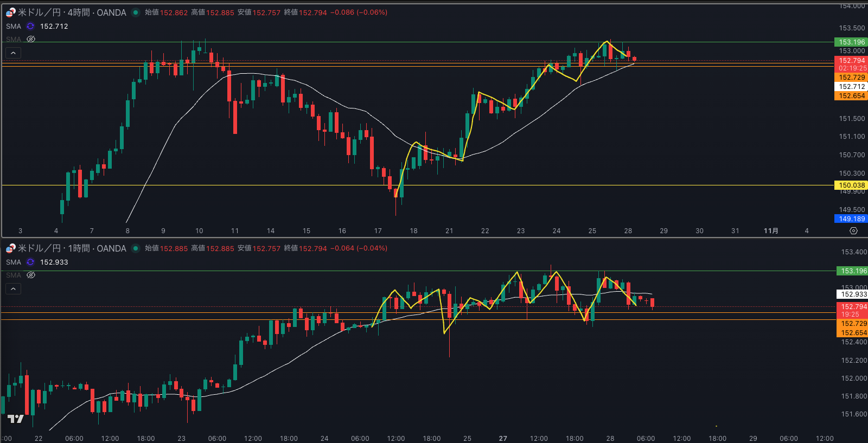
Task: Open chart settings hexagon icon on time axis
Action: click(x=853, y=231)
